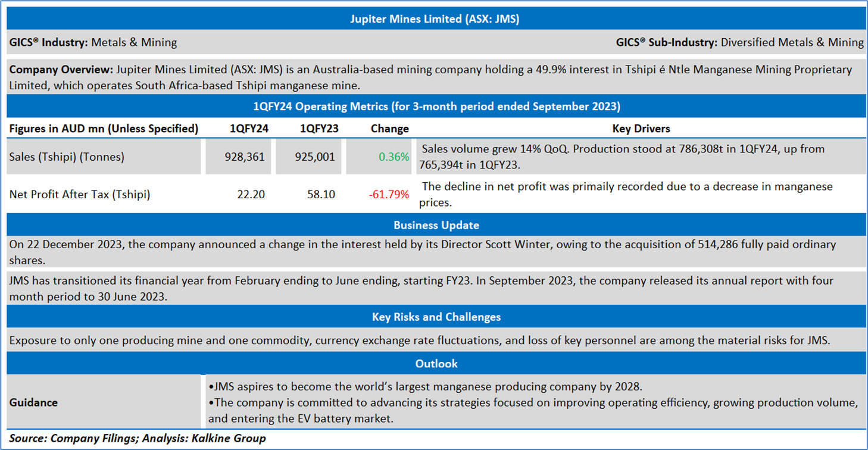
Task: Select the 'Net Profit After Tax (Tshipi)' row label
Action: pos(80,194)
